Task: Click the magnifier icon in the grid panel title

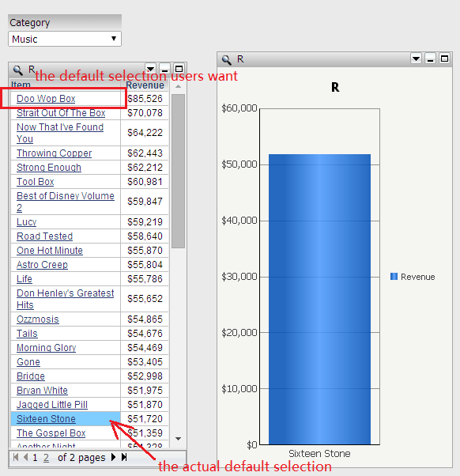Action: pos(17,70)
